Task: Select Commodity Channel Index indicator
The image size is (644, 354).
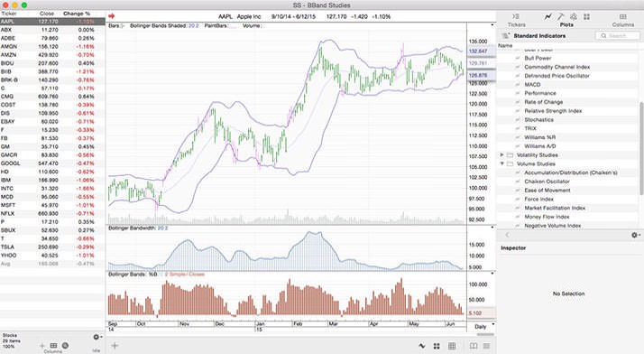Action: pyautogui.click(x=557, y=67)
